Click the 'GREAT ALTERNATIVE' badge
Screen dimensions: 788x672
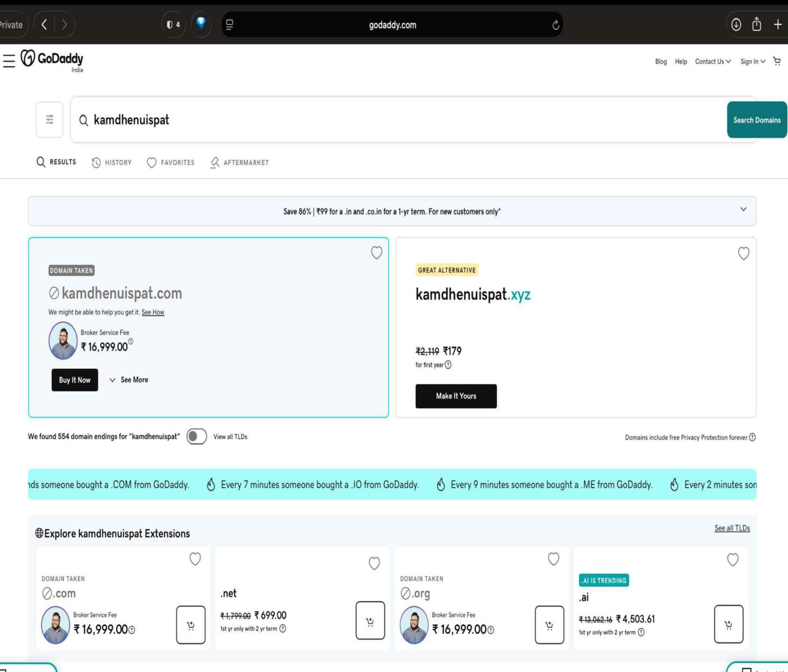(x=447, y=270)
